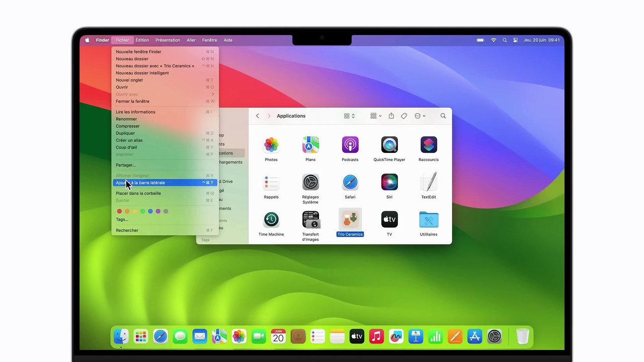Open QuickTime Player app icon

[389, 145]
